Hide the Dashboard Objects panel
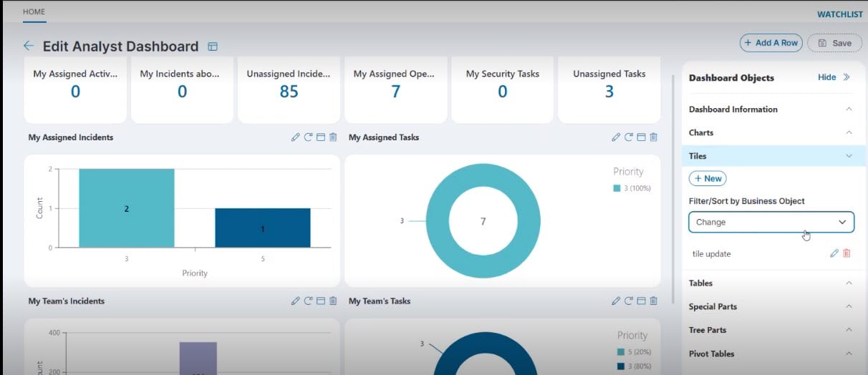The image size is (868, 375). point(834,77)
